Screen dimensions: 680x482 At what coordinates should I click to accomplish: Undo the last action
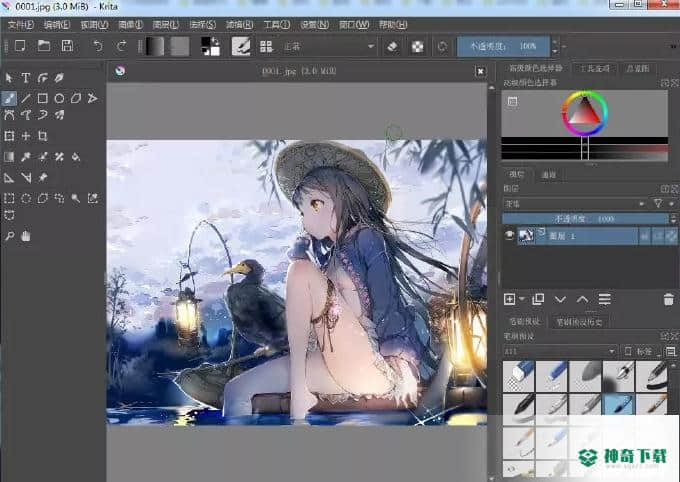[98, 46]
